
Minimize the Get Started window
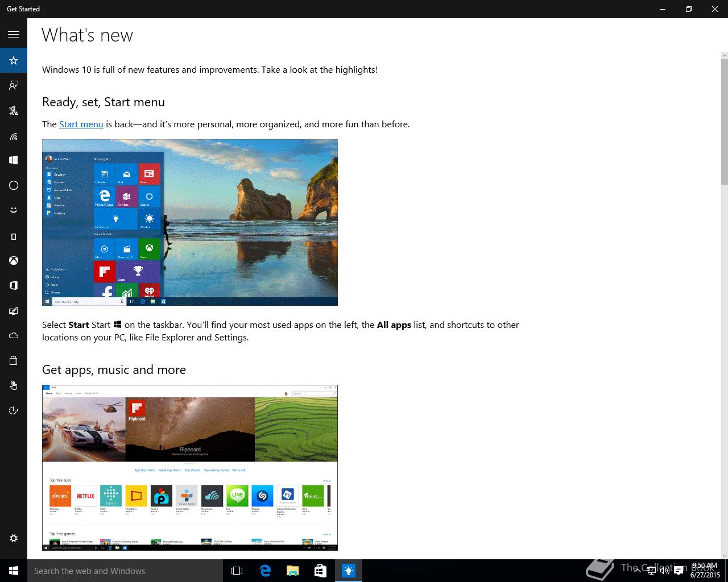coord(663,9)
